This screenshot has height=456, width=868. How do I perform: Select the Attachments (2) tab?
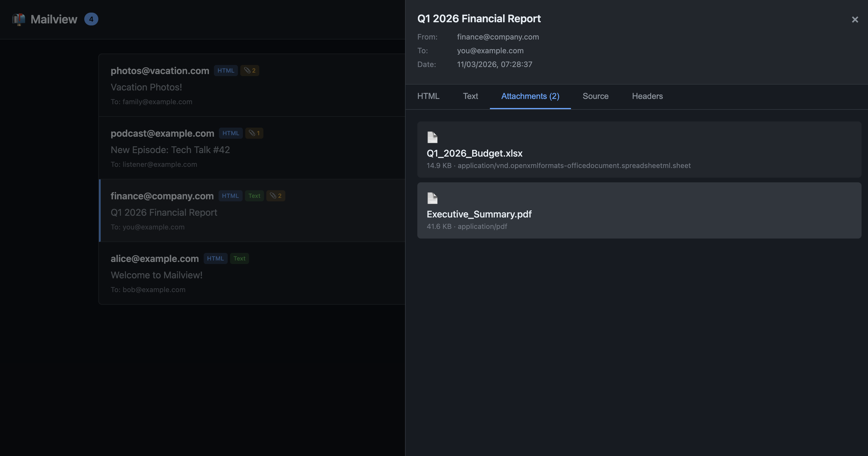530,96
